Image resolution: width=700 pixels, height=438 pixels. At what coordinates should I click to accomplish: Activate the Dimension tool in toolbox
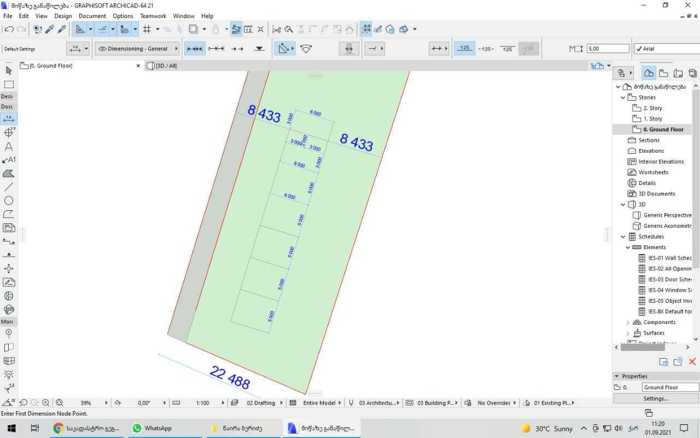9,118
